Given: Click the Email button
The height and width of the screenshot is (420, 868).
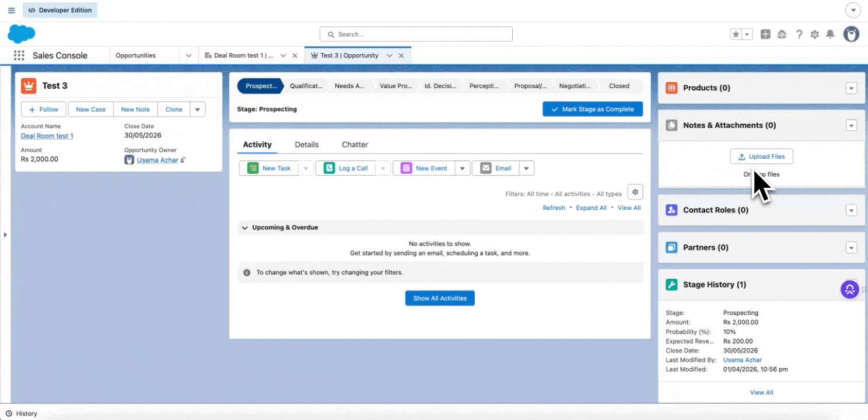Looking at the screenshot, I should [x=495, y=168].
